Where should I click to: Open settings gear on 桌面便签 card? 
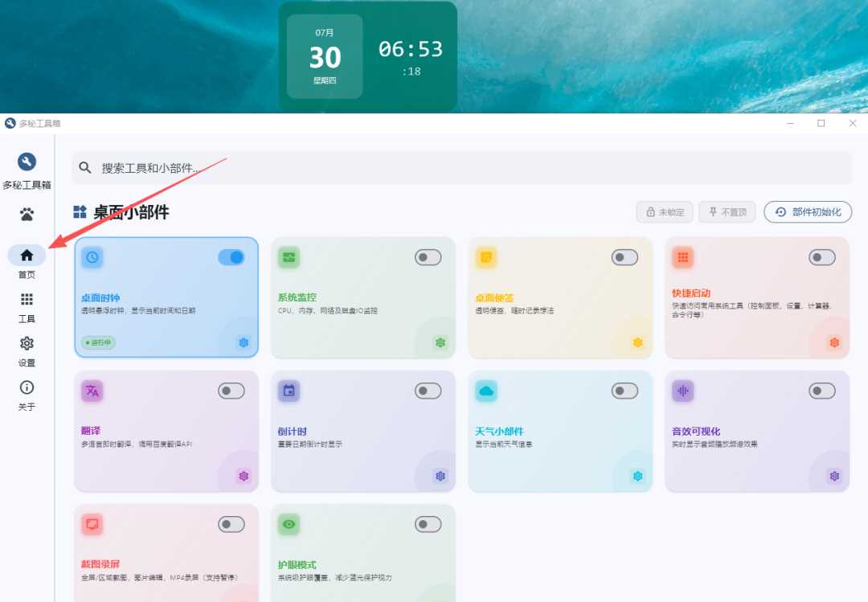(637, 342)
